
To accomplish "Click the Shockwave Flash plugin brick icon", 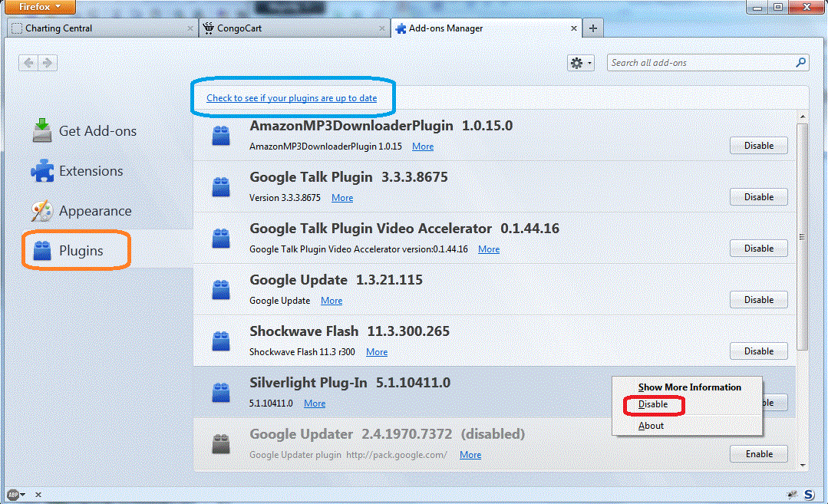I will point(221,341).
